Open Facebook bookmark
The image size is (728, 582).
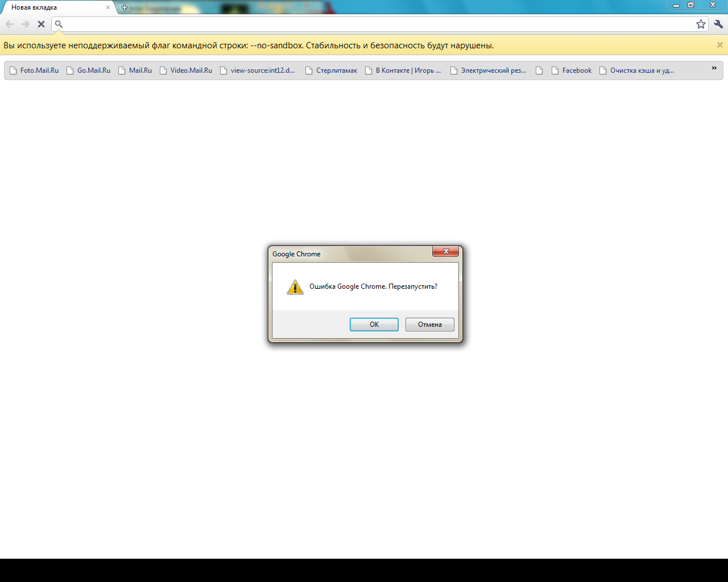[x=572, y=70]
